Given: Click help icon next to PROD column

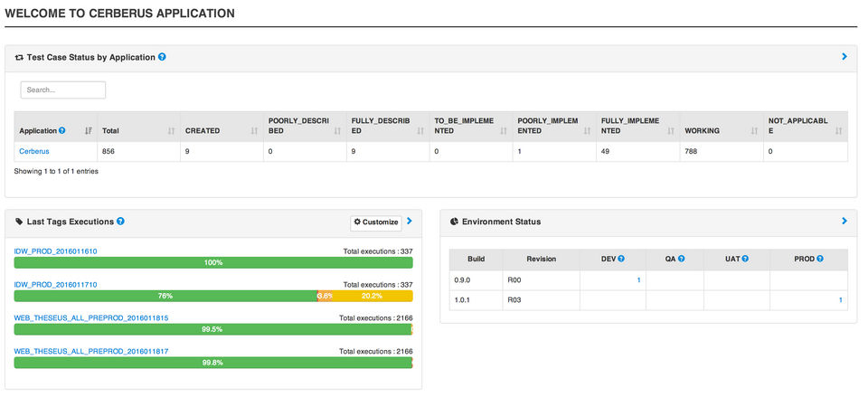Looking at the screenshot, I should tap(820, 259).
